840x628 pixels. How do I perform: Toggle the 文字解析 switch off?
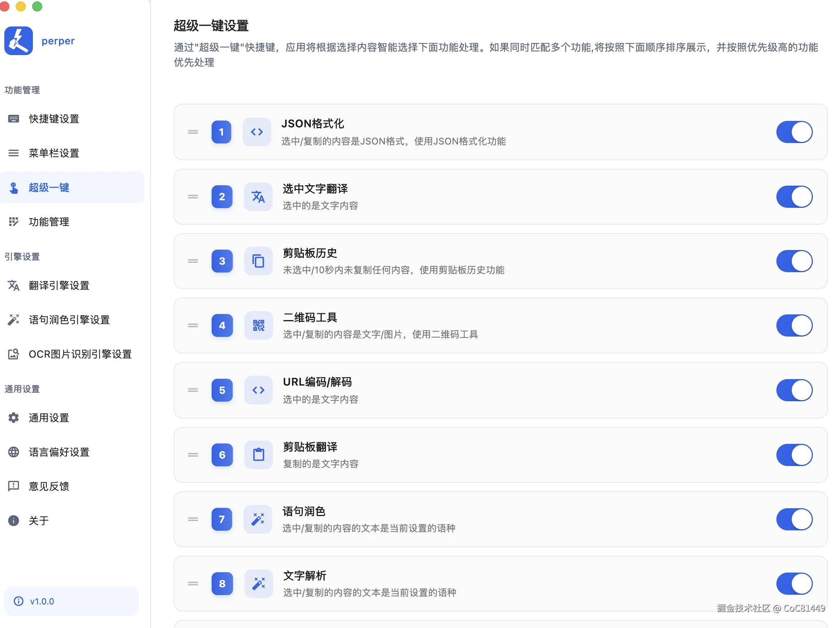click(794, 584)
